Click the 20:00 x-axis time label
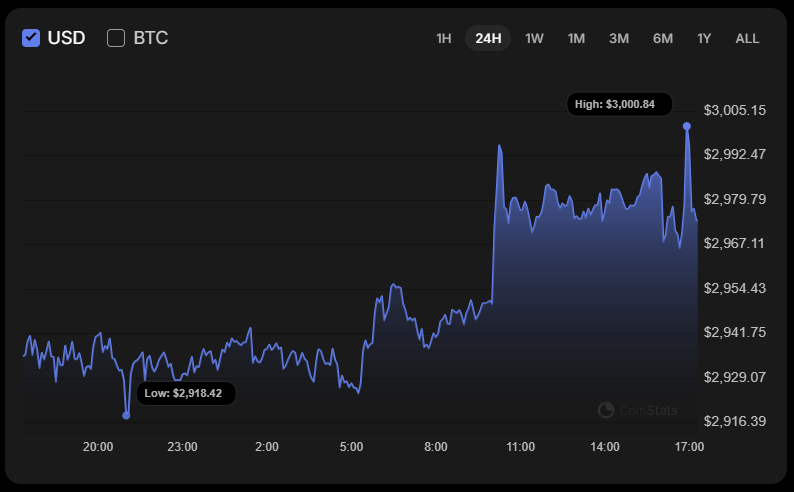 97,446
